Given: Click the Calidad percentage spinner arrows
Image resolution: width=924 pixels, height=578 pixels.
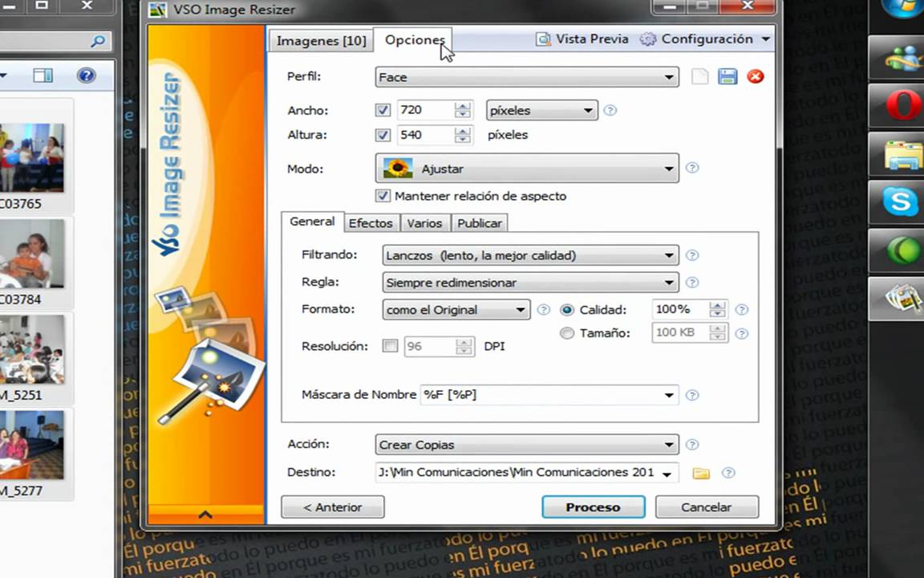Looking at the screenshot, I should pyautogui.click(x=717, y=310).
